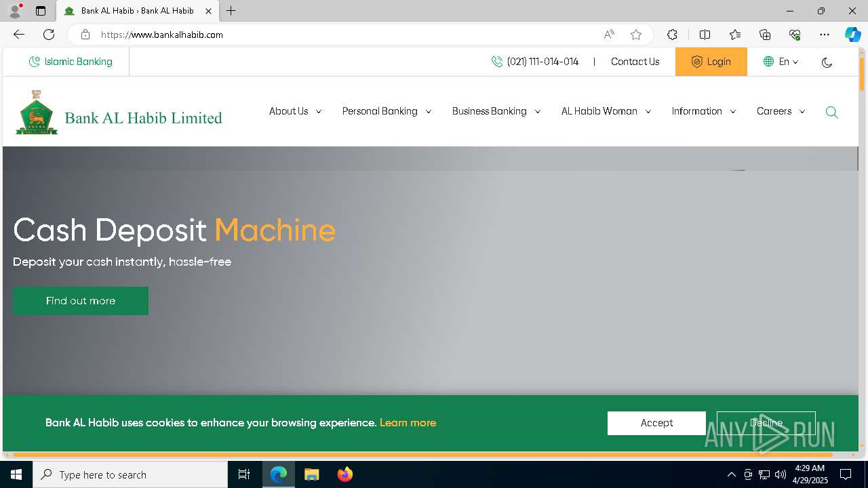Expand the Careers menu
Viewport: 868px width, 488px height.
point(781,111)
